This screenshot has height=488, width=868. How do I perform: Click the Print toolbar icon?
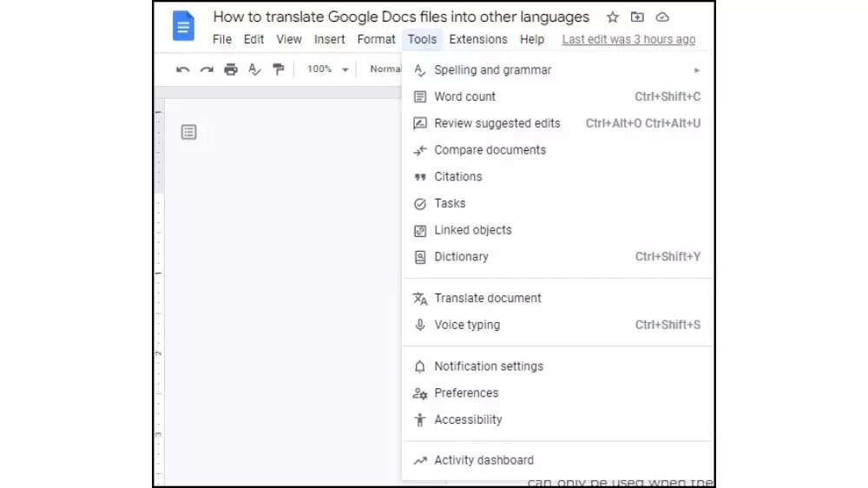click(x=230, y=69)
